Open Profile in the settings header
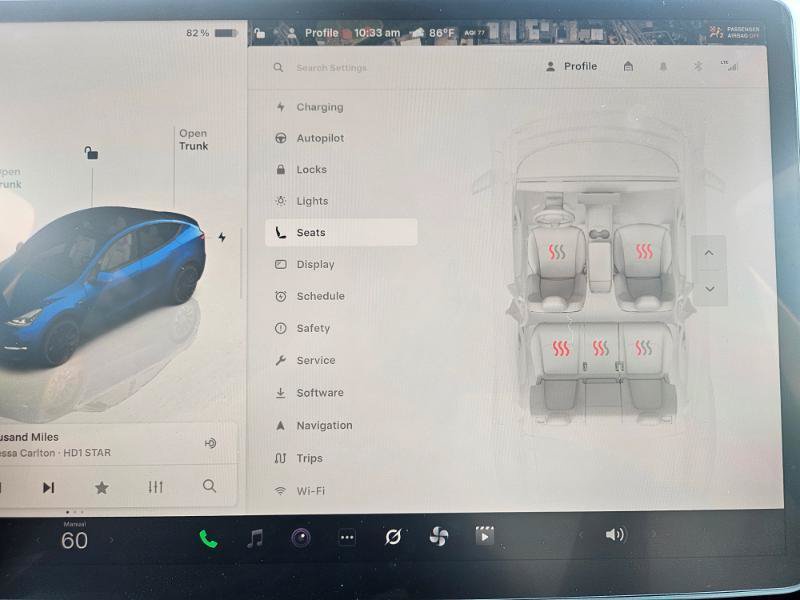The width and height of the screenshot is (800, 600). pyautogui.click(x=572, y=66)
